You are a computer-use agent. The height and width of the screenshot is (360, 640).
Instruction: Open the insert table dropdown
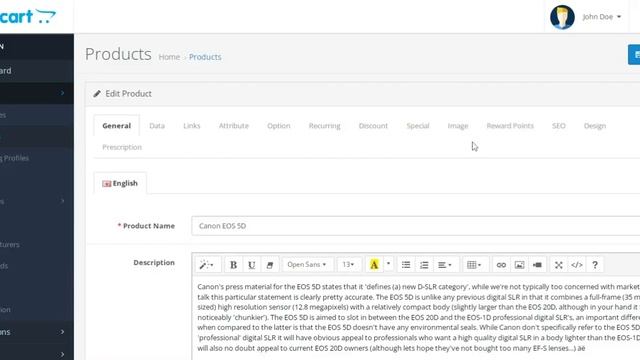474,265
